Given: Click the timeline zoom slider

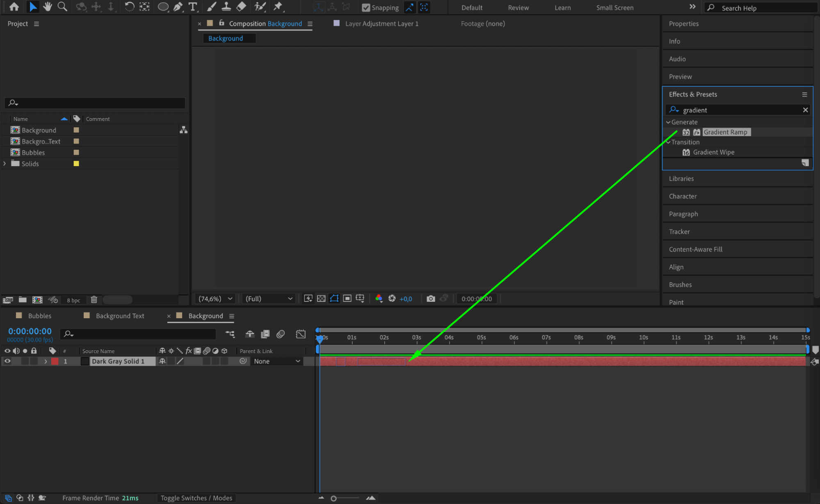Looking at the screenshot, I should click(x=334, y=498).
